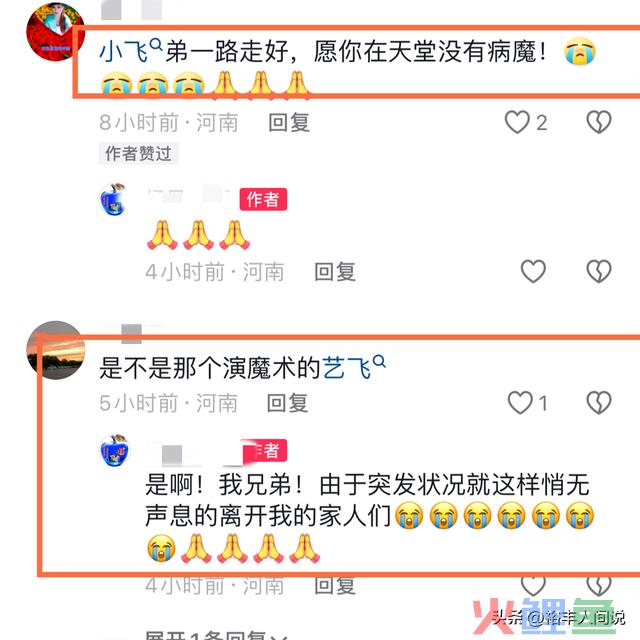Like the comment from 8小时前 with 2 likes
The width and height of the screenshot is (640, 640).
point(517,122)
